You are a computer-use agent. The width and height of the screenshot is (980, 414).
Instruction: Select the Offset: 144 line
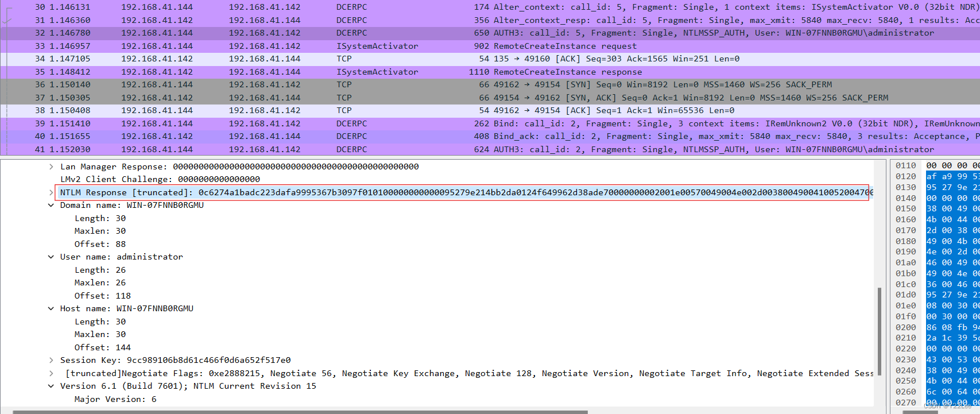pyautogui.click(x=102, y=347)
